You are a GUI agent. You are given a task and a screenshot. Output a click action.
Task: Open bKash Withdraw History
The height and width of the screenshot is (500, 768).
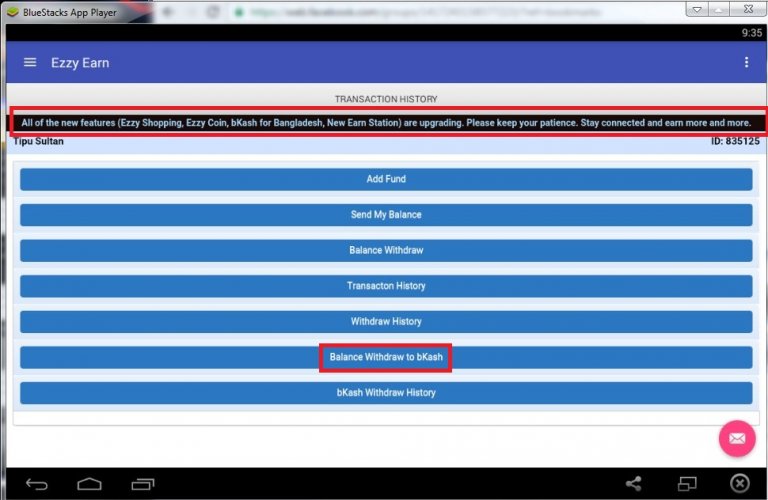click(386, 393)
